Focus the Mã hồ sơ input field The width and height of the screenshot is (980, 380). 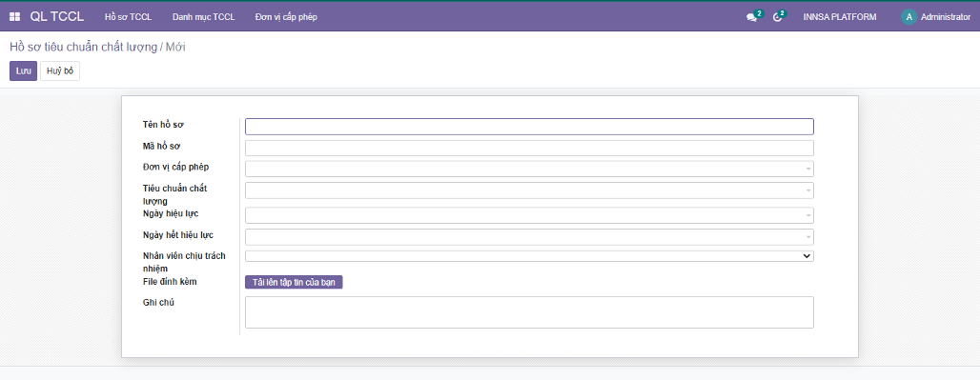[x=529, y=148]
